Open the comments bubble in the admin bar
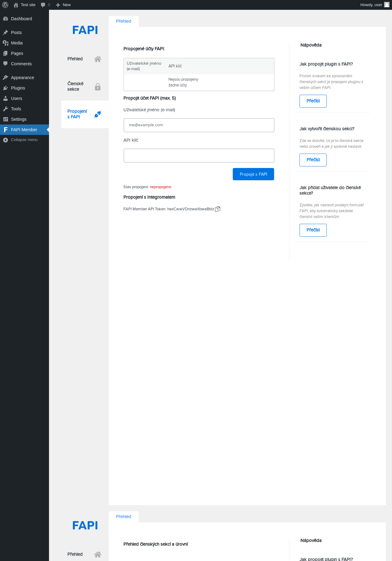392x561 pixels. (x=43, y=5)
